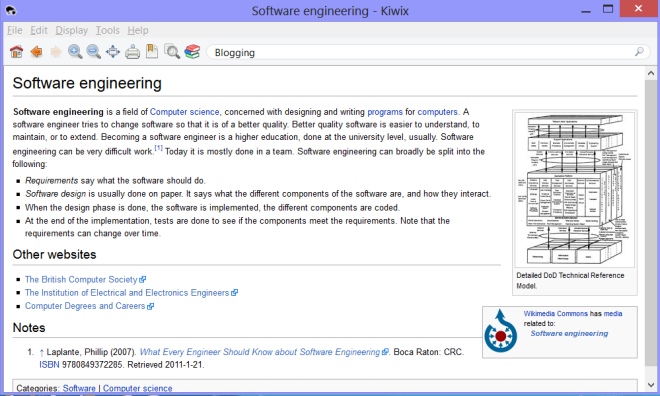Click the footnote reference [1]
The width and height of the screenshot is (660, 396).
tap(158, 148)
